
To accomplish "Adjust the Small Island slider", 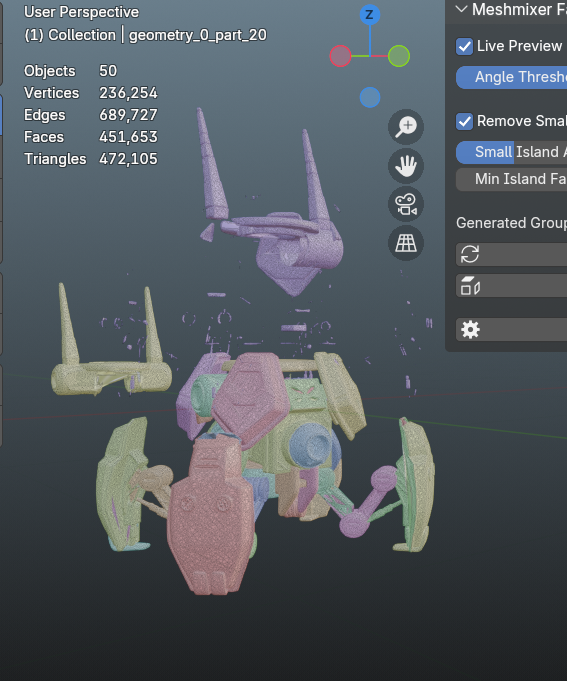I will (511, 152).
